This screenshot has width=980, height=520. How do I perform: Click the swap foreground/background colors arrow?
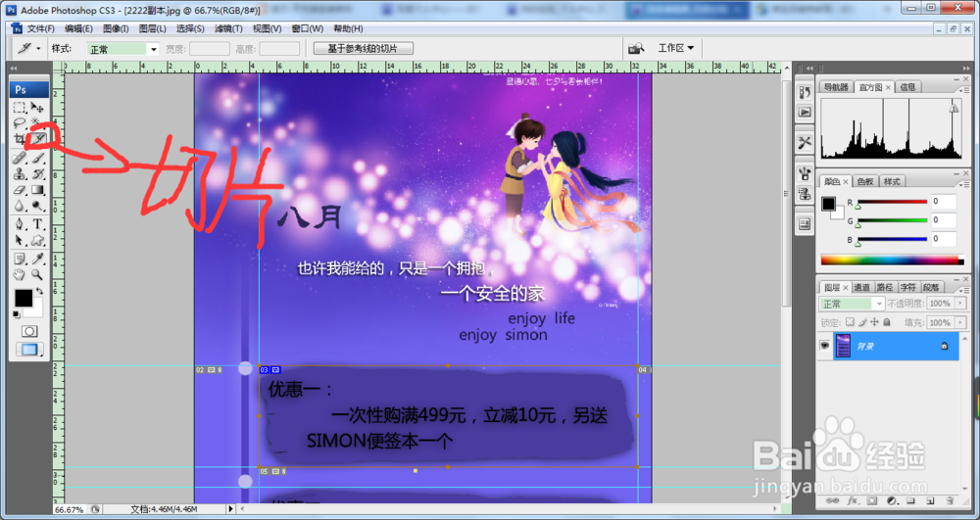[x=39, y=292]
